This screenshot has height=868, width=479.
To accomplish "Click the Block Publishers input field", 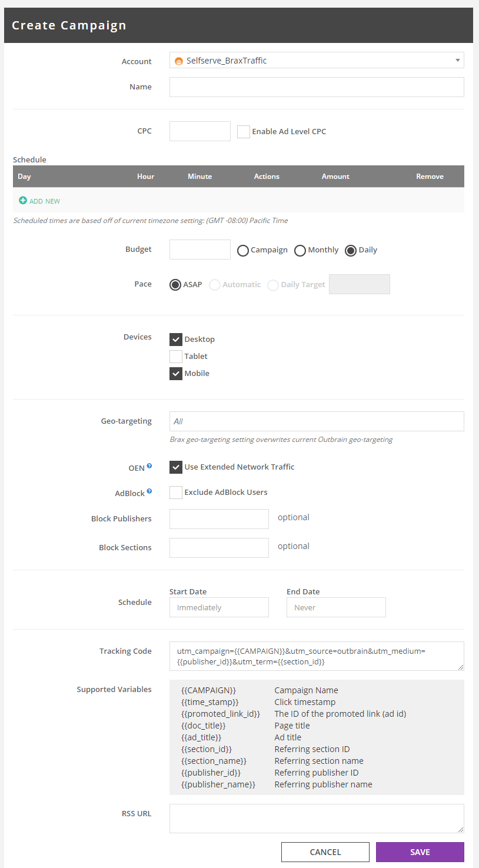I will pos(219,519).
